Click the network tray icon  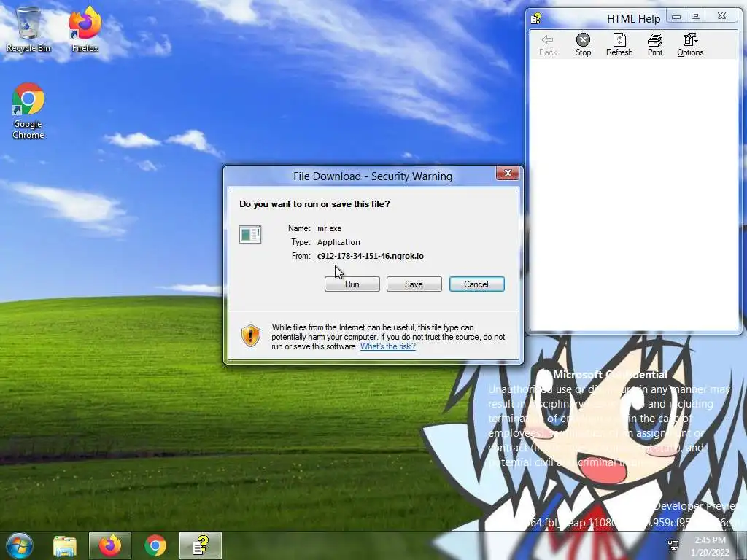(x=673, y=545)
